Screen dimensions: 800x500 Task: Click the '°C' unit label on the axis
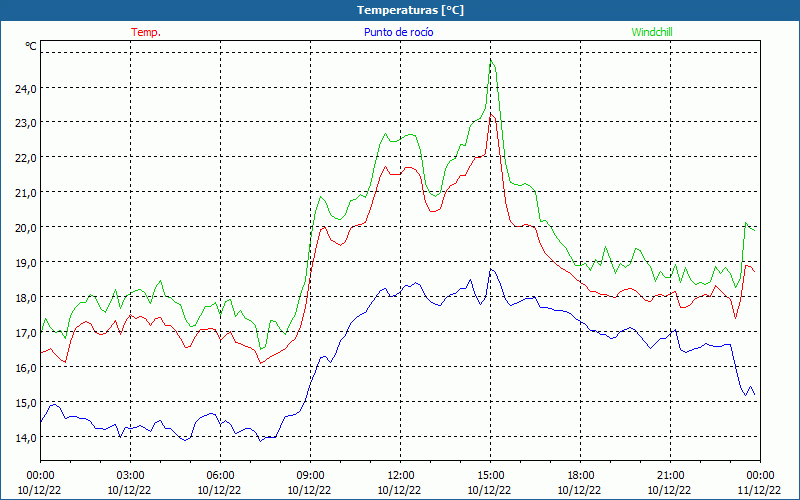point(31,46)
